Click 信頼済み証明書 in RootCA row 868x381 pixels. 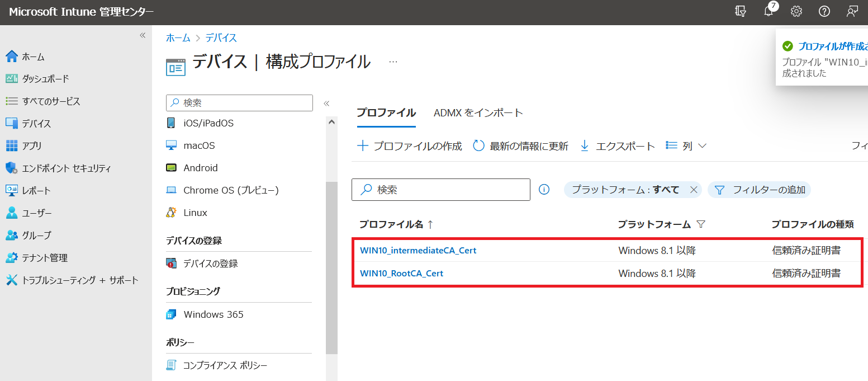click(x=807, y=274)
